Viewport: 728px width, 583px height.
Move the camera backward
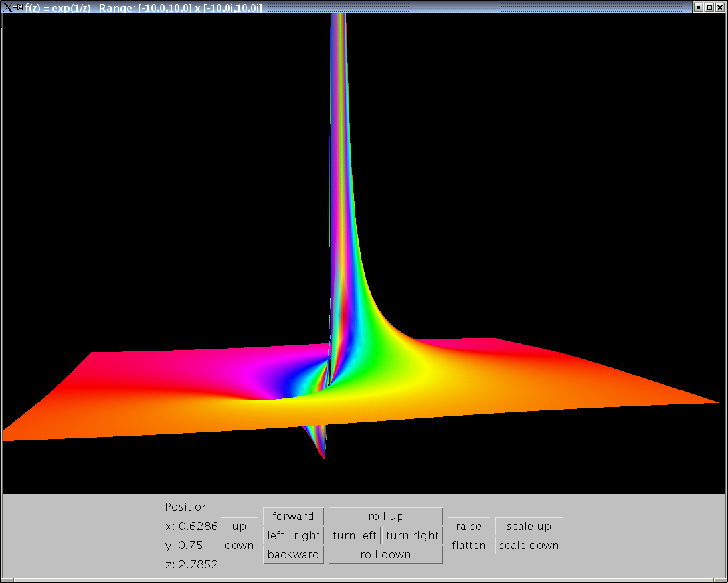coord(293,554)
